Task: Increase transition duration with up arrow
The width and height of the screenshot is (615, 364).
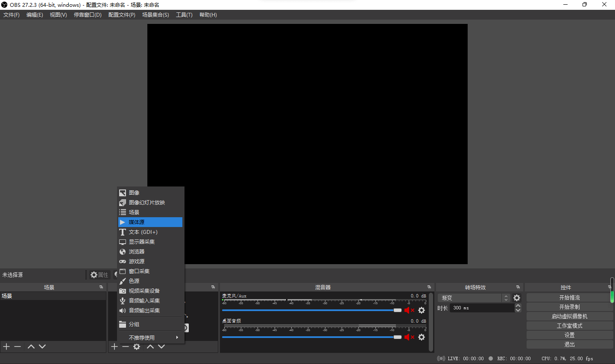Action: click(518, 306)
